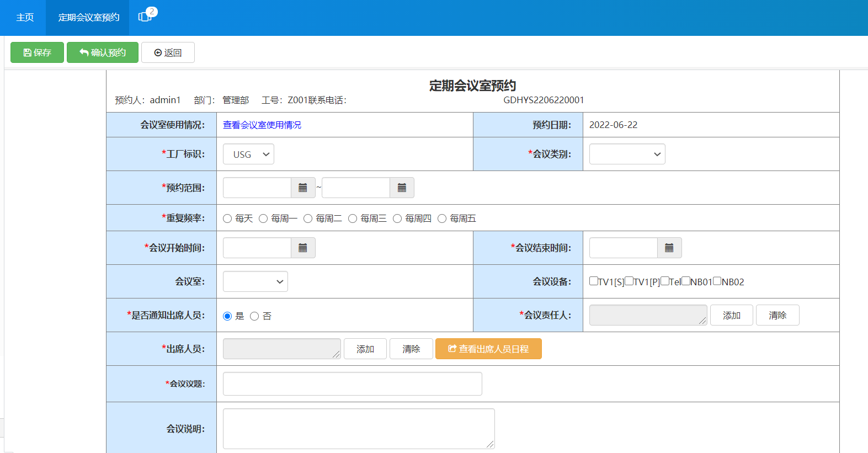
Task: Open calendar for reservation range start date
Action: coord(303,188)
